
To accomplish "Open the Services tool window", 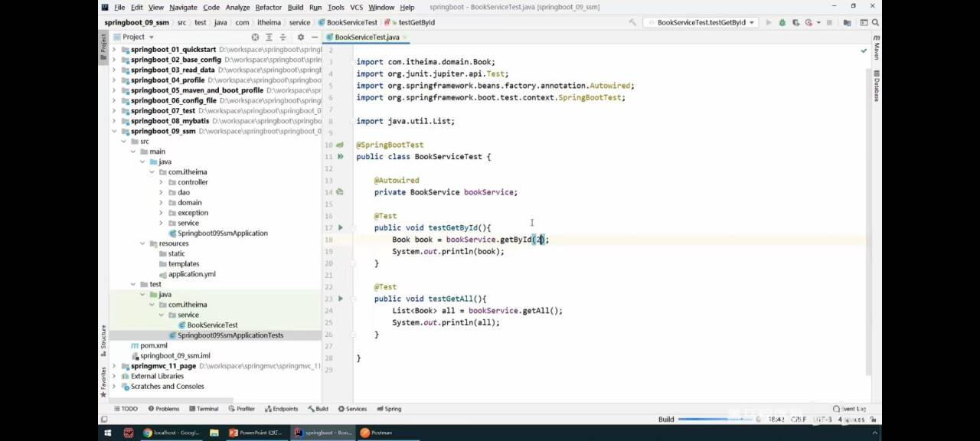I will [x=352, y=409].
